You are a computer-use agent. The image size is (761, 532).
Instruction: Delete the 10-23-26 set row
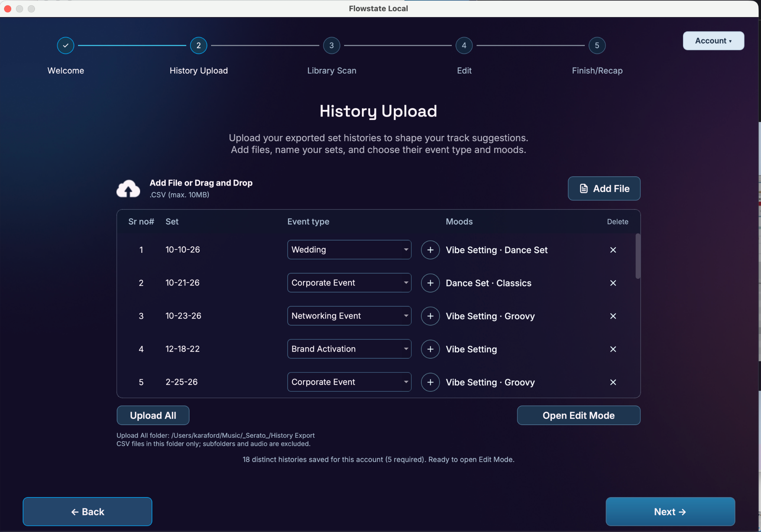click(613, 316)
